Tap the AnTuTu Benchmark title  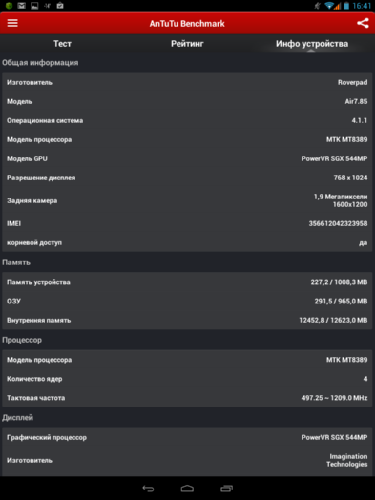click(187, 24)
